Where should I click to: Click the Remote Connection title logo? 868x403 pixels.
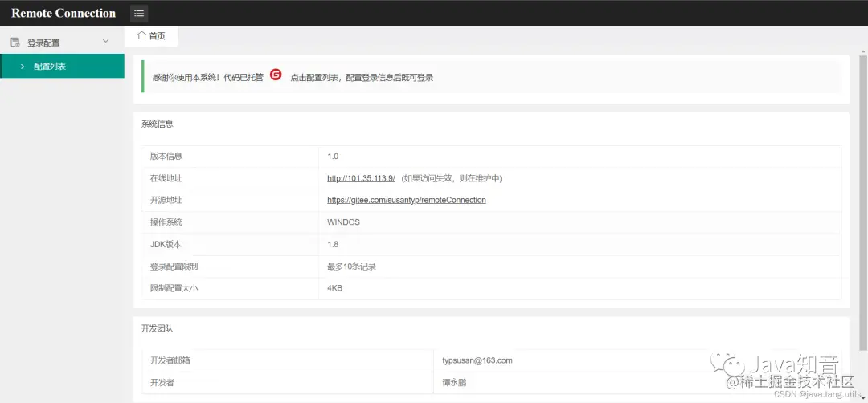click(x=63, y=14)
